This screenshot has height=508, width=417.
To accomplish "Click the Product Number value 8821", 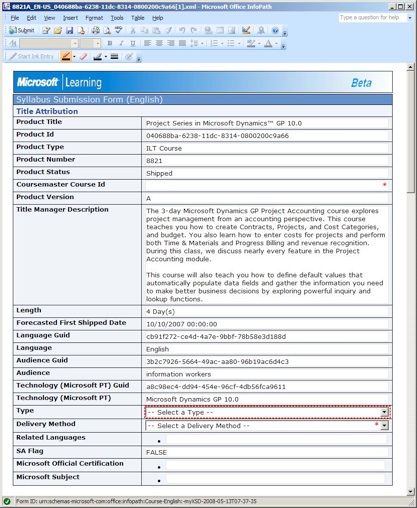I will (x=154, y=161).
